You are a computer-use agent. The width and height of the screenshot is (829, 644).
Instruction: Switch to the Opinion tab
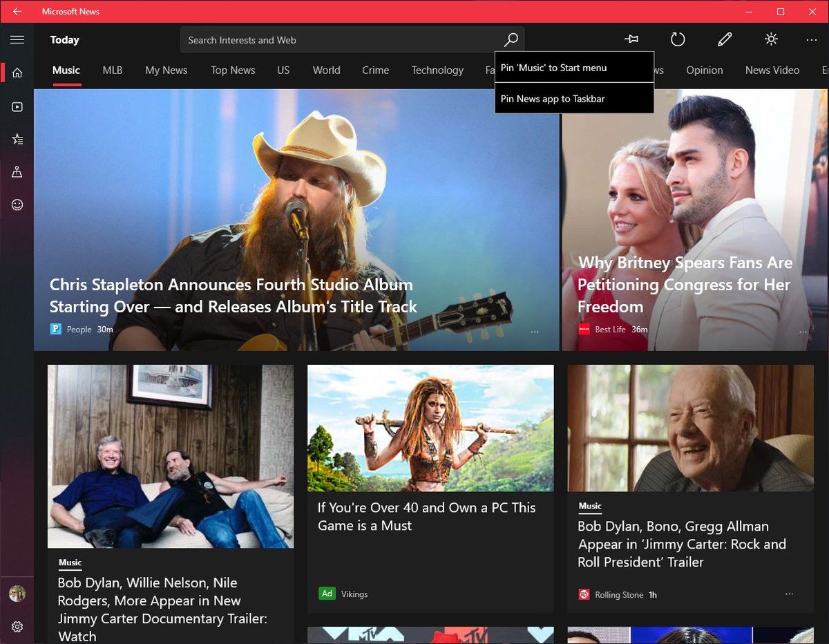click(x=705, y=70)
